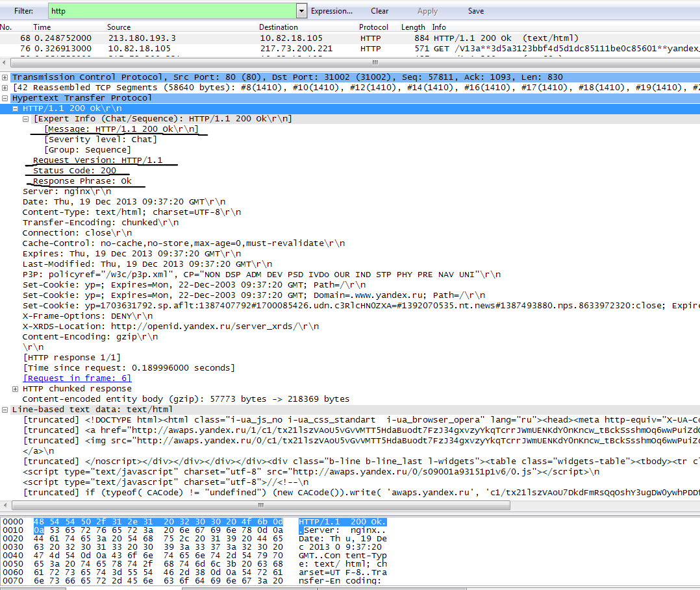Sort by the Info column header
Image resolution: width=700 pixels, height=590 pixels.
(x=439, y=27)
